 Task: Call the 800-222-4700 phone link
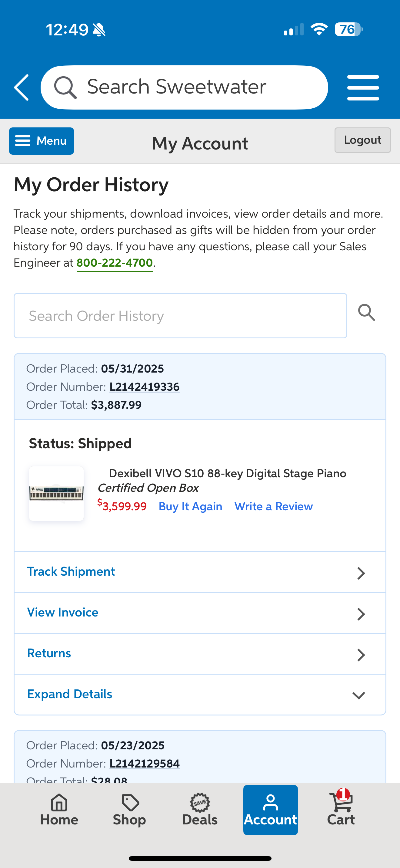115,263
